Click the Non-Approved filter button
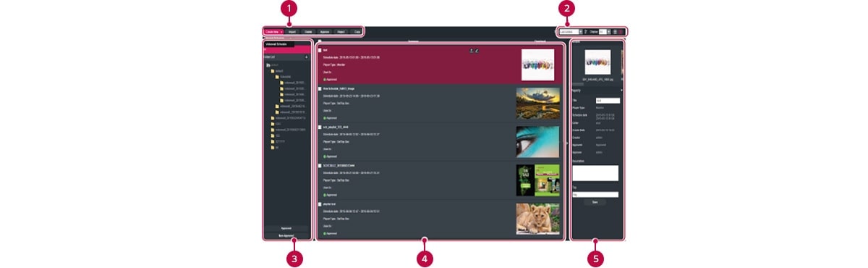The height and width of the screenshot is (268, 868). click(286, 235)
